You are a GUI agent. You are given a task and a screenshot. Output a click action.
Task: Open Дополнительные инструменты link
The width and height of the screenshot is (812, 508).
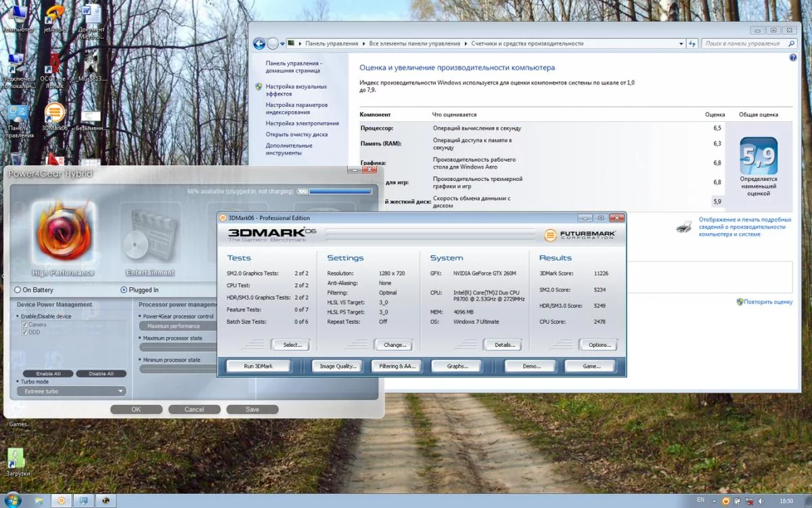pyautogui.click(x=289, y=149)
